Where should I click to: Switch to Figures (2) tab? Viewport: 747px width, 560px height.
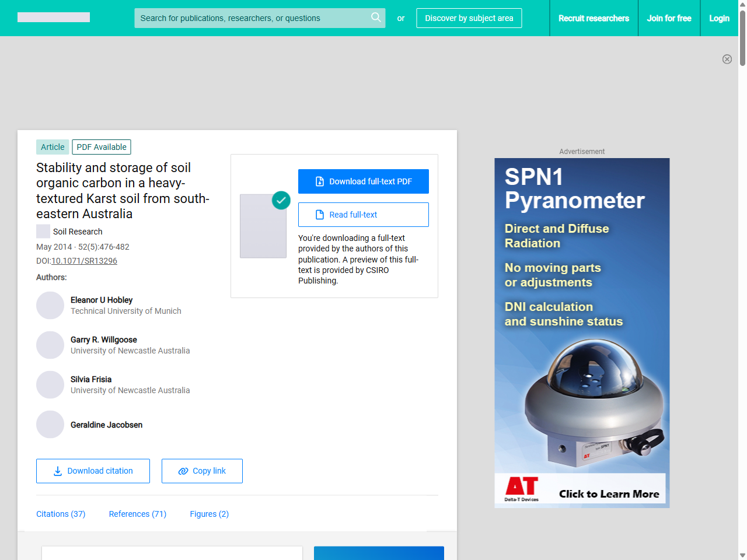[x=210, y=514]
